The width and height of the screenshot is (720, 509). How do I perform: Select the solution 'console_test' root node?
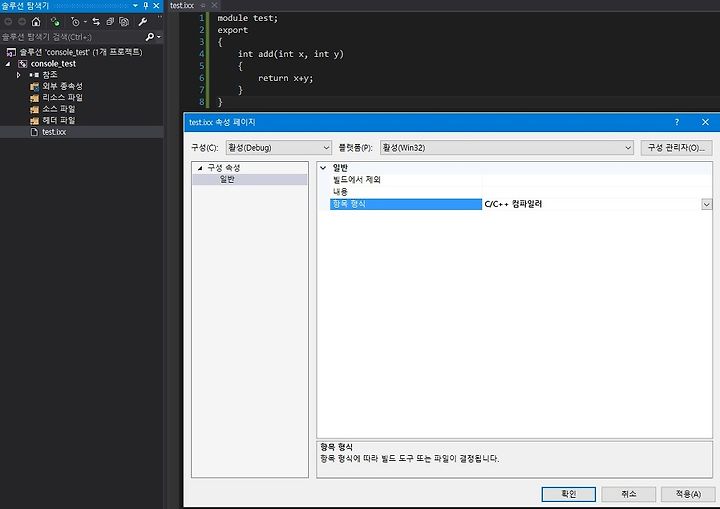pos(81,52)
